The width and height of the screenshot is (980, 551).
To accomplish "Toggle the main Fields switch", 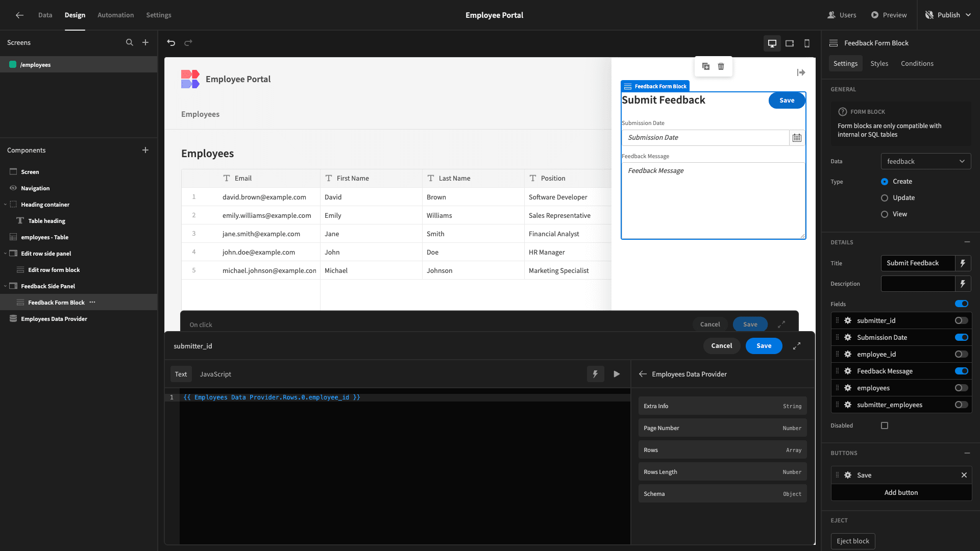I will pos(962,304).
